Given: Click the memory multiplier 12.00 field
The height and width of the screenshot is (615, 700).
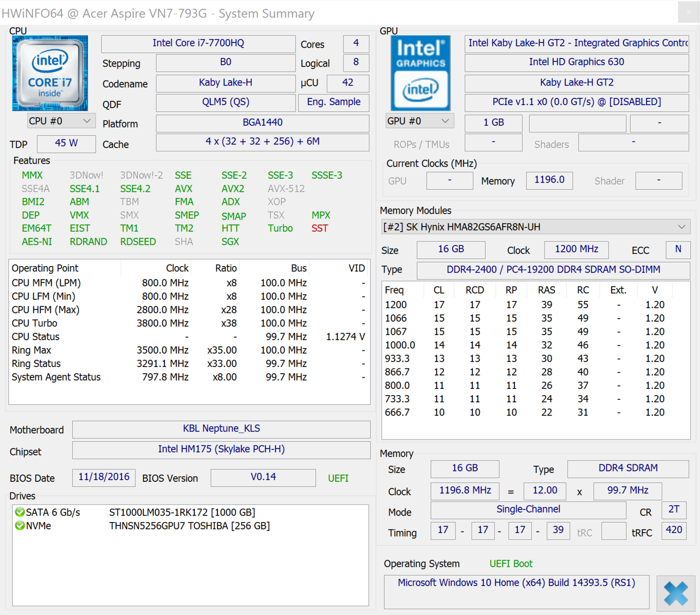Looking at the screenshot, I should click(x=545, y=491).
